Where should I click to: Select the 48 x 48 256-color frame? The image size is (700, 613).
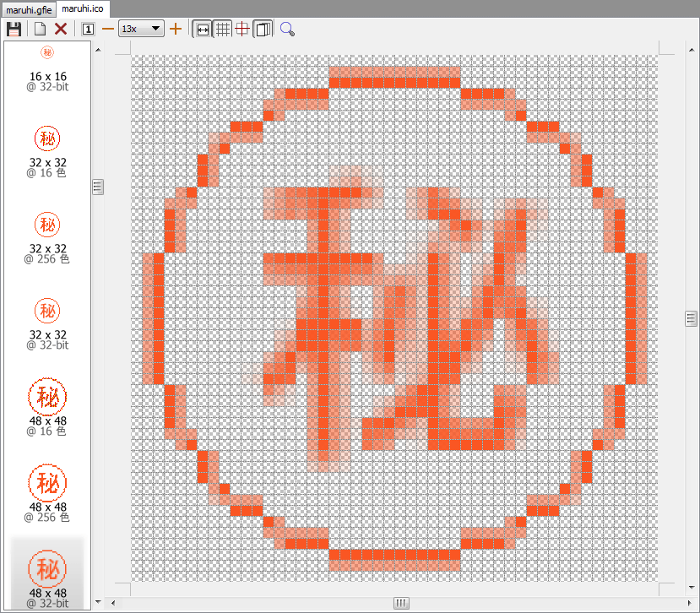[x=47, y=493]
